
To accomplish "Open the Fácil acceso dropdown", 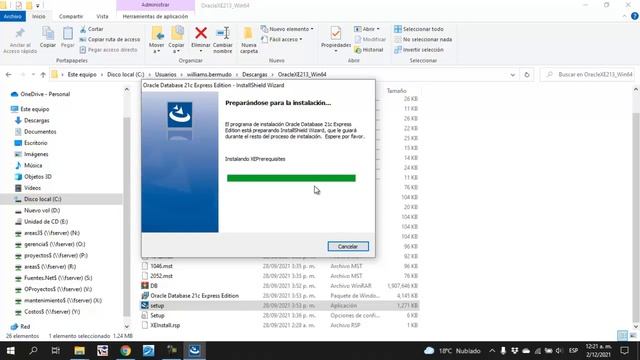I will click(x=282, y=40).
